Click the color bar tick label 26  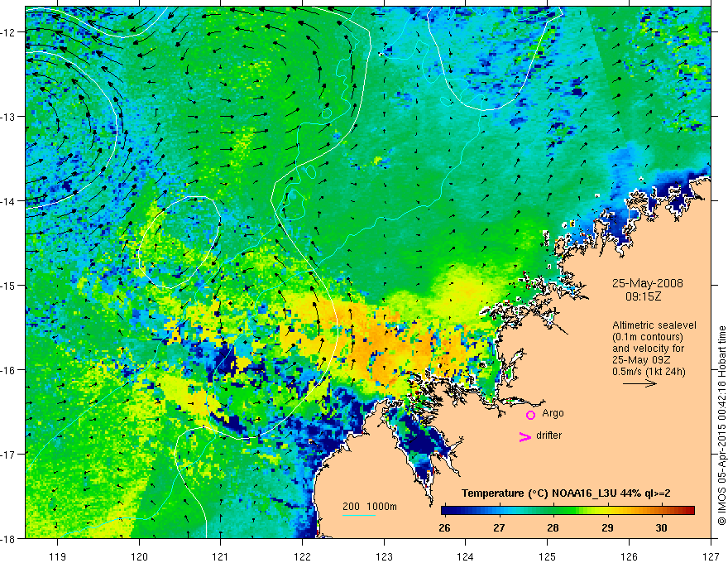(444, 528)
